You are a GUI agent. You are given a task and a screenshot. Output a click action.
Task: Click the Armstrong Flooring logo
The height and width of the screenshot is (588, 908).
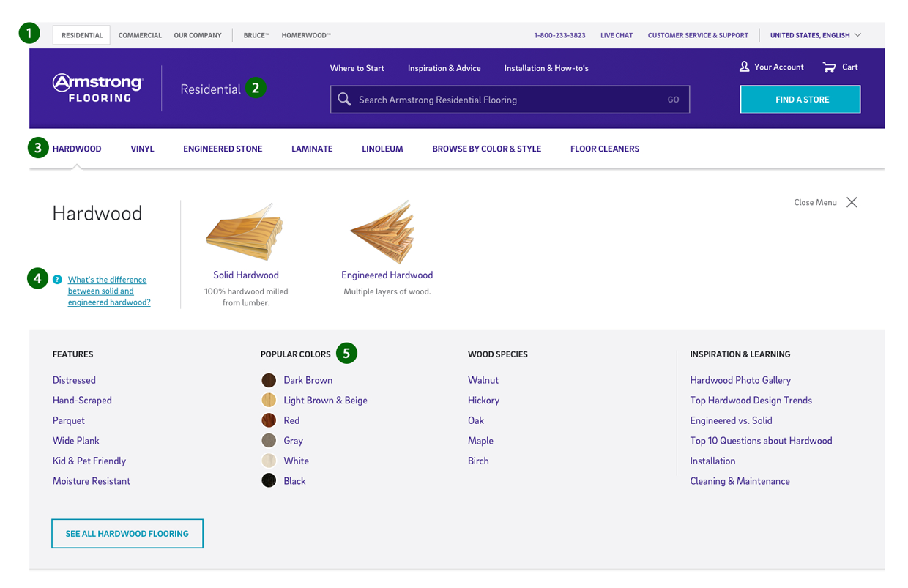coord(98,88)
